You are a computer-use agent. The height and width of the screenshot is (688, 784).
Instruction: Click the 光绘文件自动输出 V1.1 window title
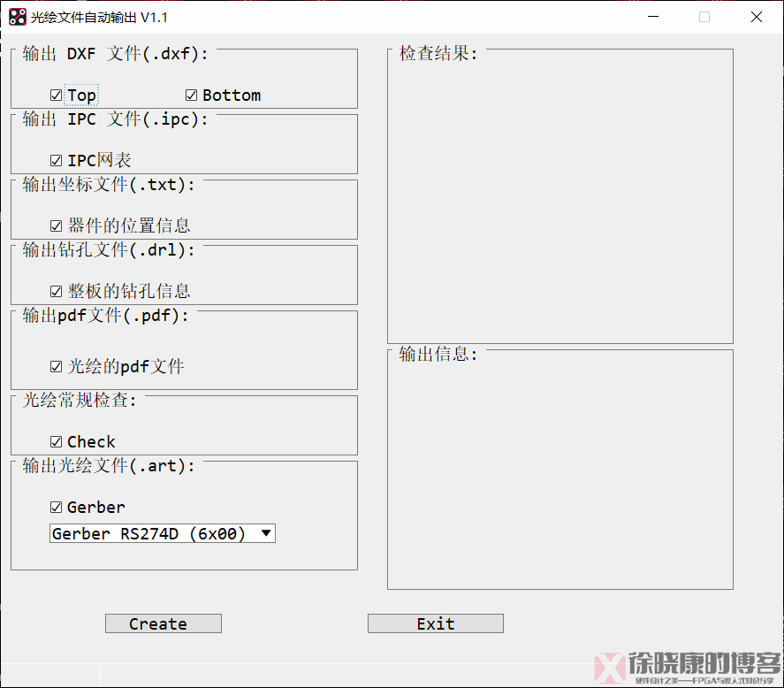pos(99,17)
